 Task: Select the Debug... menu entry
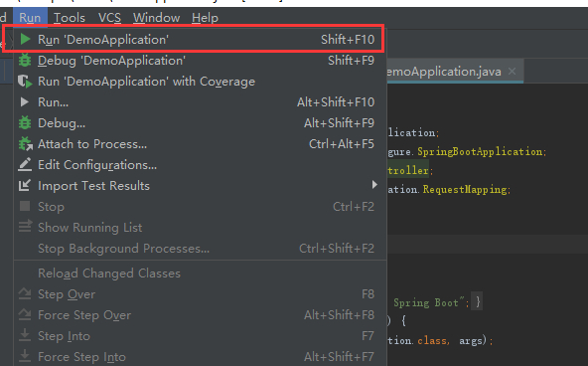point(201,123)
